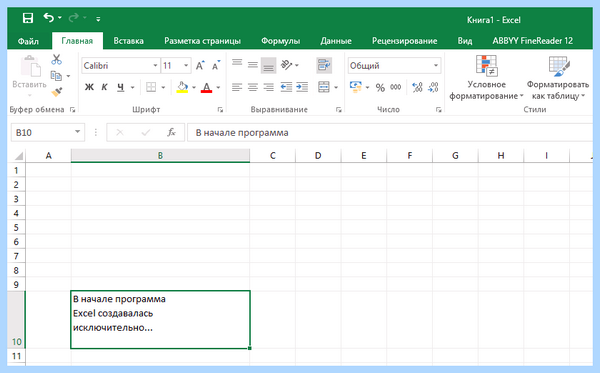Select row 10 header
Viewport: 600px width, 373px height.
[16, 320]
